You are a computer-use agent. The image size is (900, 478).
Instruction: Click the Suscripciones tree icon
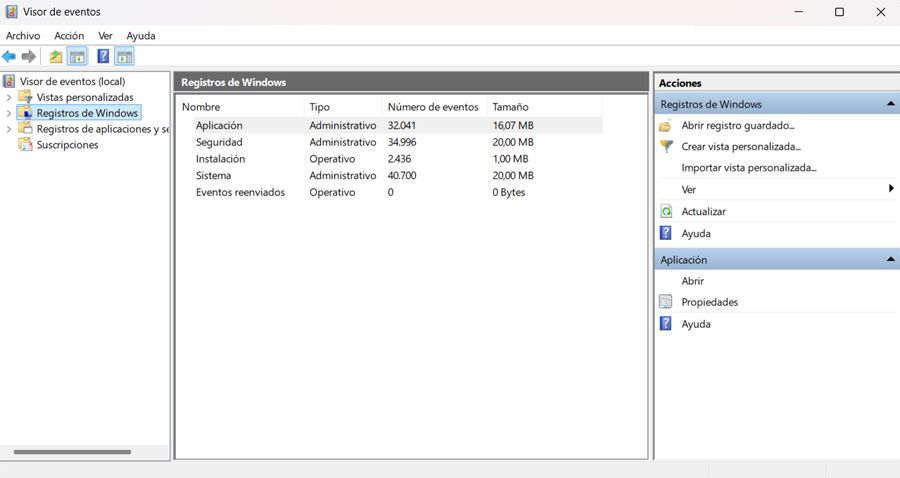[25, 144]
